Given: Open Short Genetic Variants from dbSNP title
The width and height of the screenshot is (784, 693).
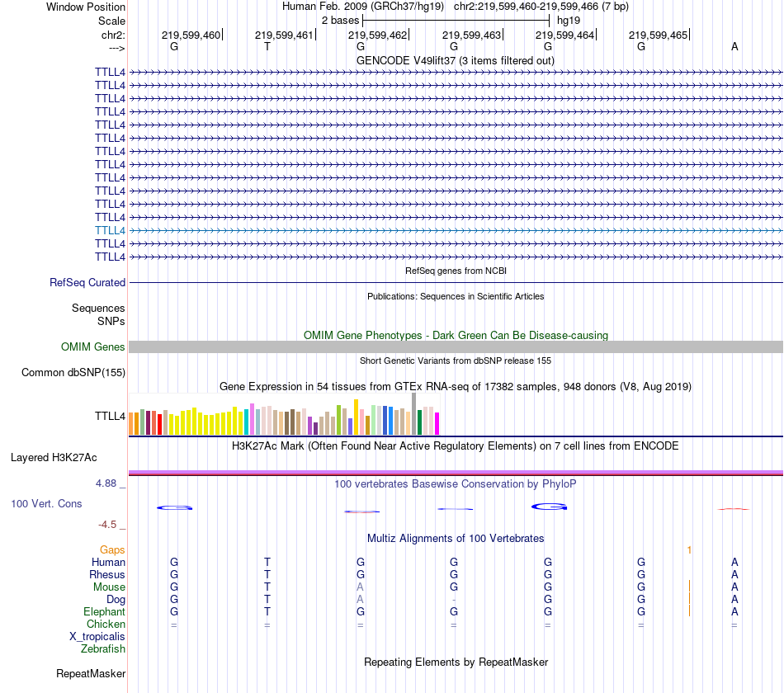Looking at the screenshot, I should (x=456, y=361).
